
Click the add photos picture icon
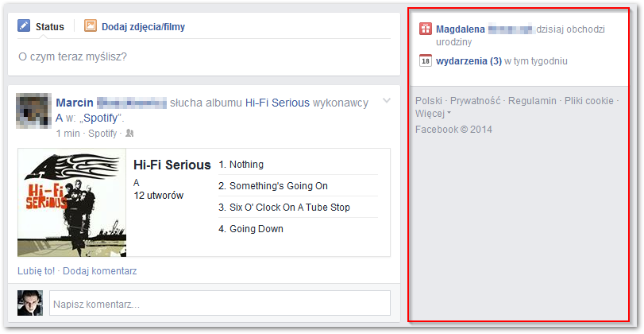pyautogui.click(x=91, y=26)
